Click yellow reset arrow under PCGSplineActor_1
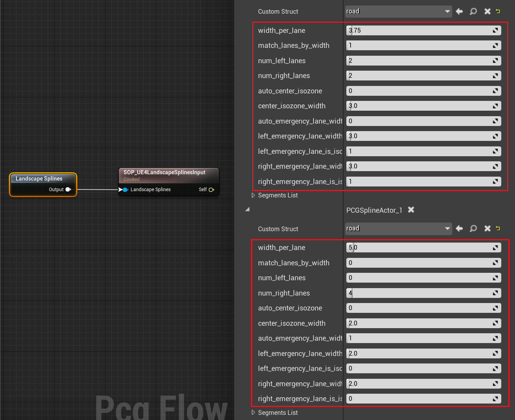Image resolution: width=515 pixels, height=420 pixels. (x=498, y=228)
